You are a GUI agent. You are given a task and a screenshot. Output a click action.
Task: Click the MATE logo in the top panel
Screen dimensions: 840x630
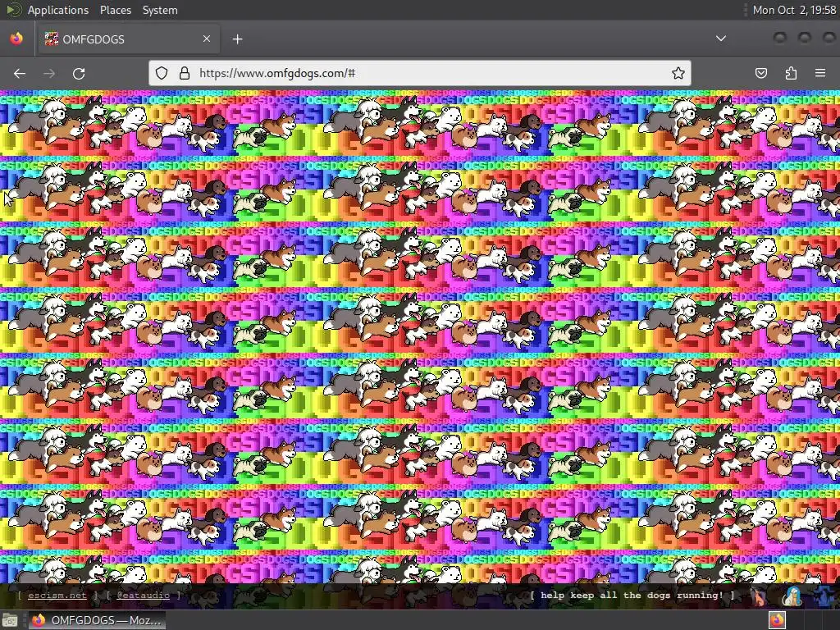pos(13,10)
